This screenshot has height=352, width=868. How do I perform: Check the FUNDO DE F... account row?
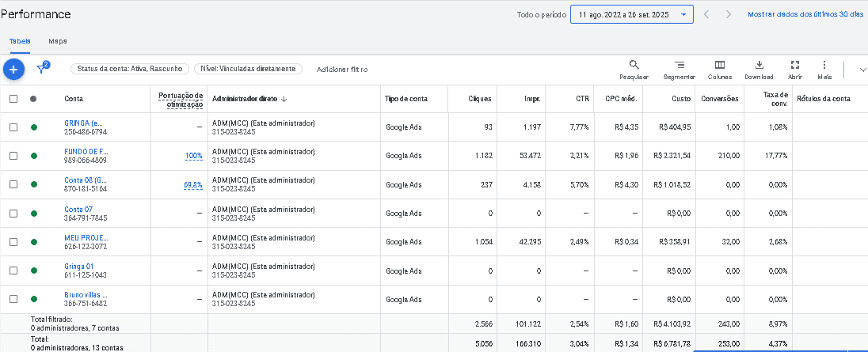point(13,156)
